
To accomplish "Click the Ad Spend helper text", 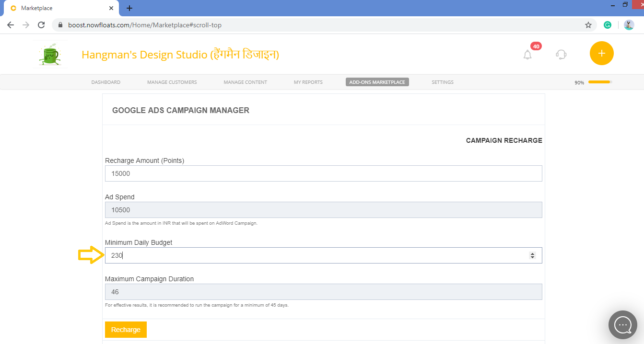I will [x=181, y=223].
